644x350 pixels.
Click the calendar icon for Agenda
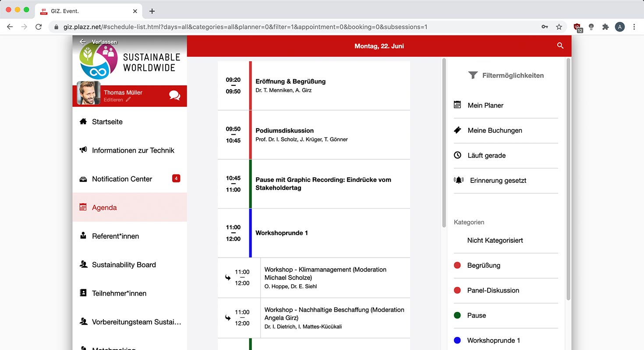tap(83, 207)
